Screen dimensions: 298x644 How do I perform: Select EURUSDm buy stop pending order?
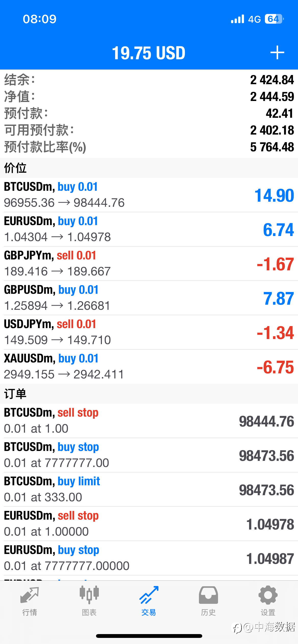149,558
